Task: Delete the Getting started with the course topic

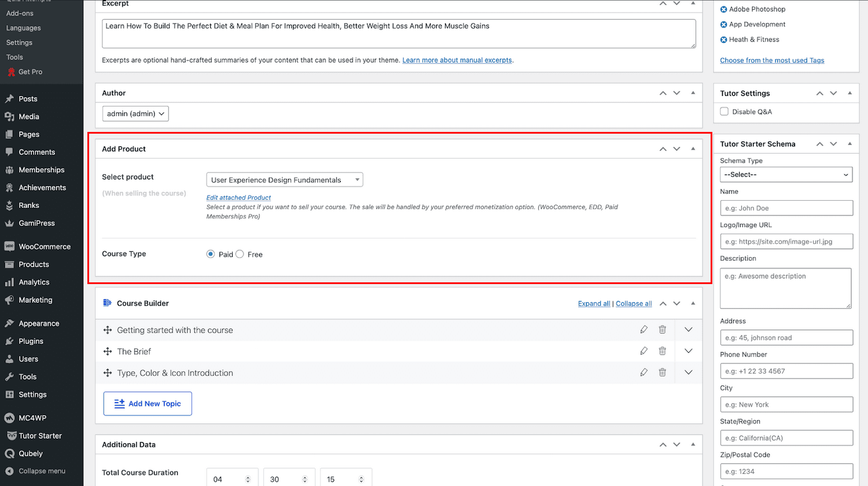Action: (x=662, y=330)
